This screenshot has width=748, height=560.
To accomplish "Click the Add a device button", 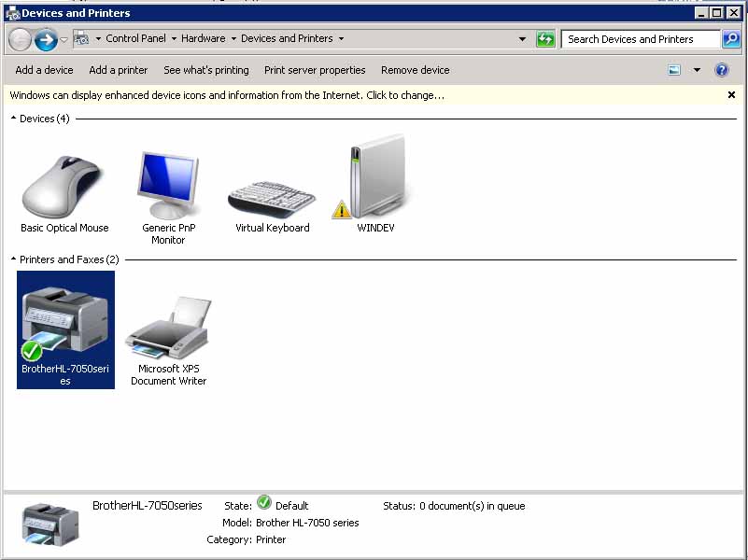I will pos(43,70).
